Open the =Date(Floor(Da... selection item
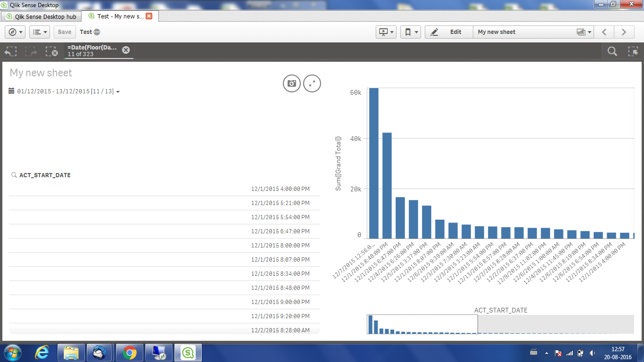Image resolution: width=644 pixels, height=362 pixels. pos(92,51)
